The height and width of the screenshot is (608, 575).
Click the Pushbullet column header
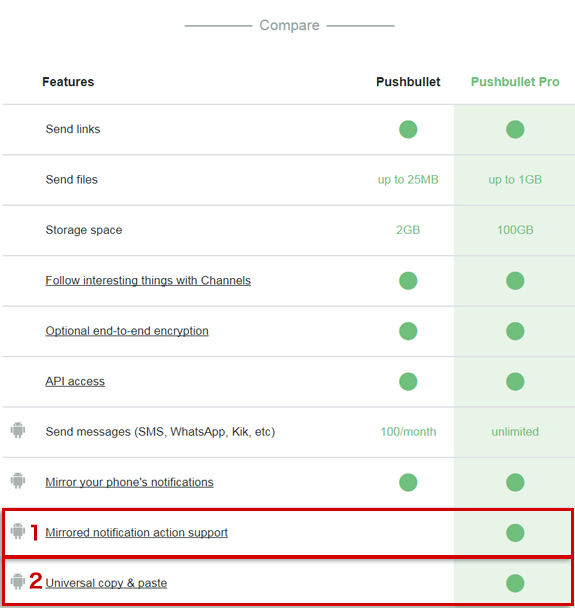tap(408, 82)
